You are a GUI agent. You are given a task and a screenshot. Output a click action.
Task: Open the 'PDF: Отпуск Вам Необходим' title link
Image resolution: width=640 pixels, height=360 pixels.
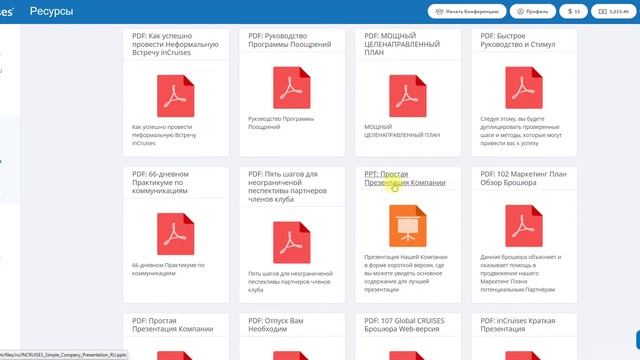[276, 324]
